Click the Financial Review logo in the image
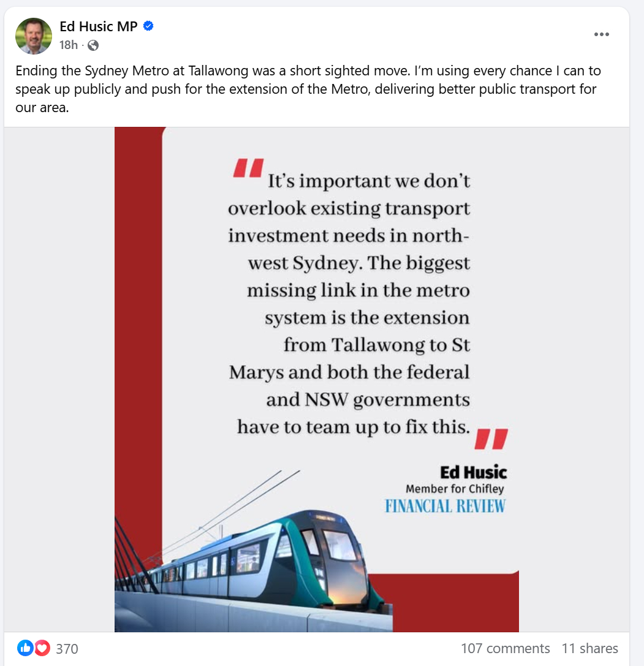Viewport: 644px width, 666px height. 445,506
